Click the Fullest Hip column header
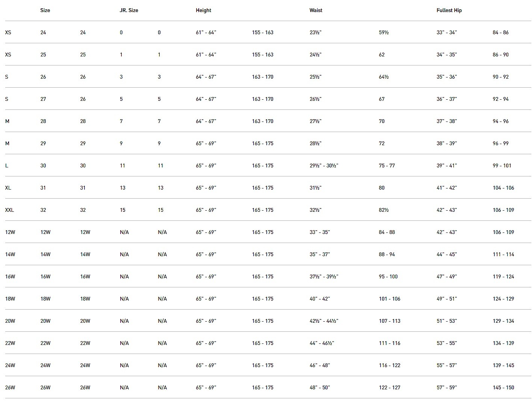Viewport: 532px width, 404px height. pyautogui.click(x=449, y=11)
